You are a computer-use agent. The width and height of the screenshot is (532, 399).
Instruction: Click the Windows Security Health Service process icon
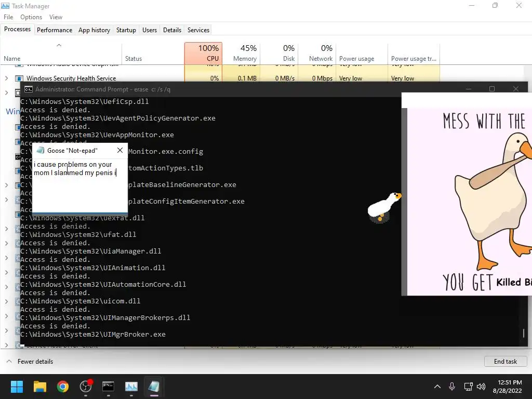pyautogui.click(x=19, y=78)
